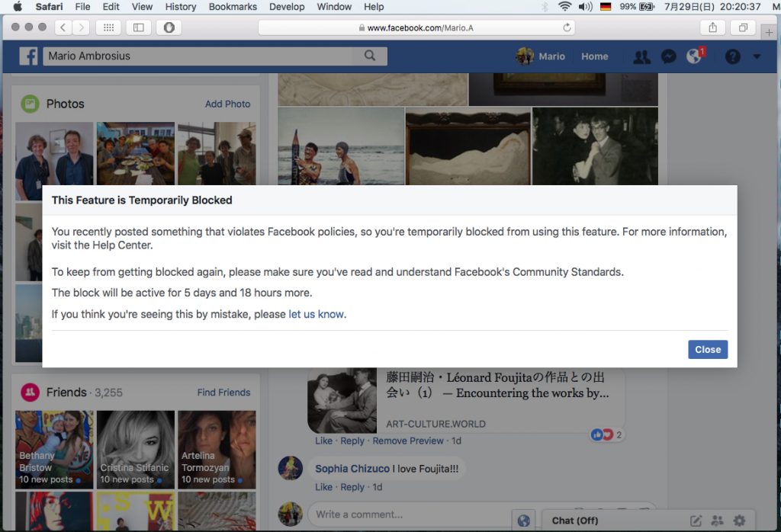This screenshot has width=781, height=532.
Task: Click the Wi-Fi status icon
Action: point(564,6)
